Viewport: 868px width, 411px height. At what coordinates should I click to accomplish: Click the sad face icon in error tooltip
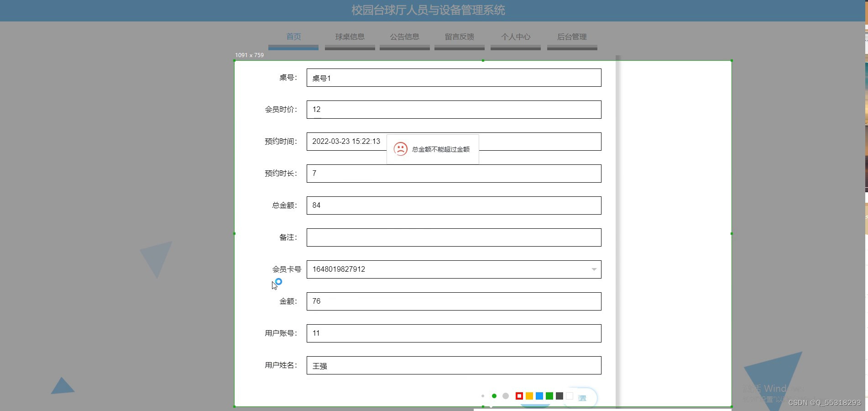pyautogui.click(x=401, y=149)
